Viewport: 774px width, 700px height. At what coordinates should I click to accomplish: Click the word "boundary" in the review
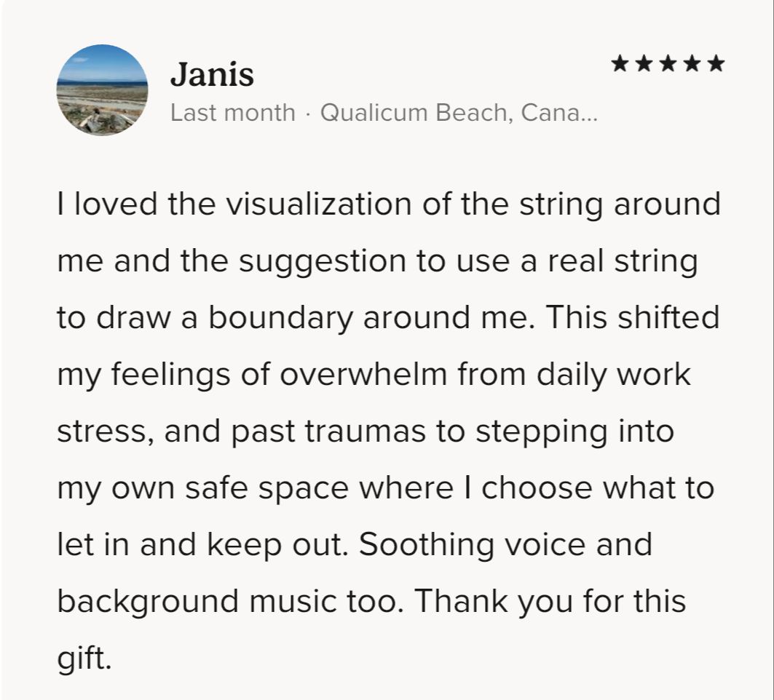[280, 318]
